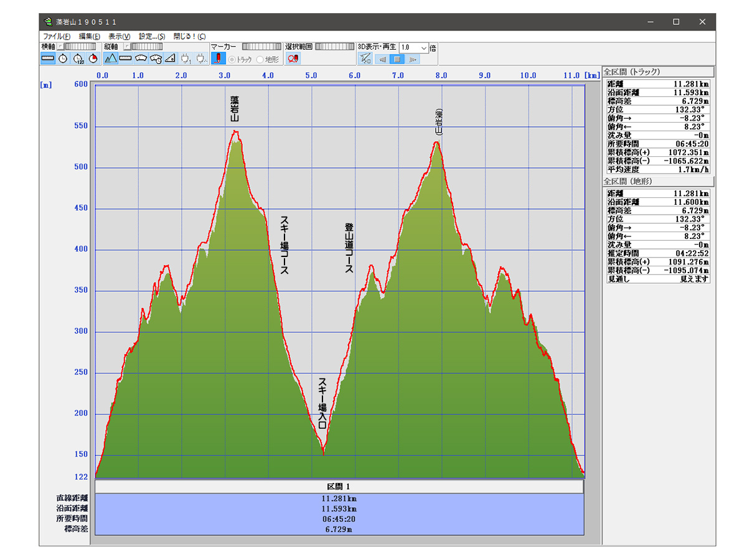
Task: Collapse the 全区間 (トラック) panel header
Action: [658, 72]
